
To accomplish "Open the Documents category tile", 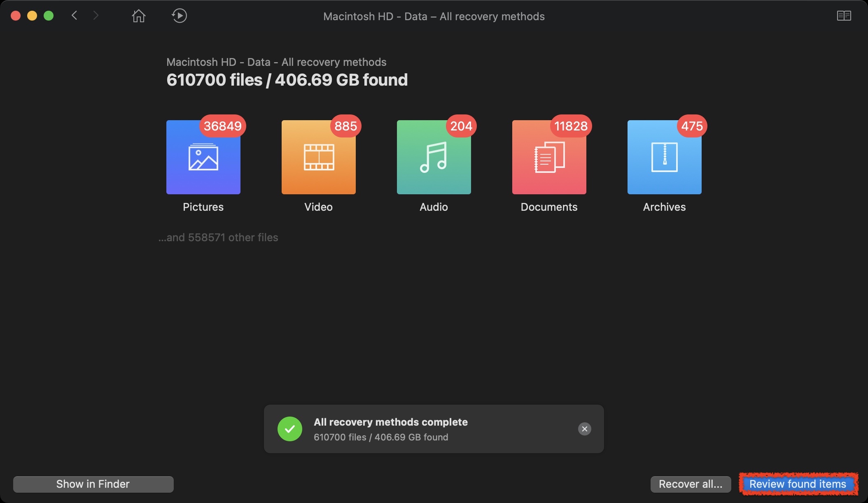I will coord(549,157).
